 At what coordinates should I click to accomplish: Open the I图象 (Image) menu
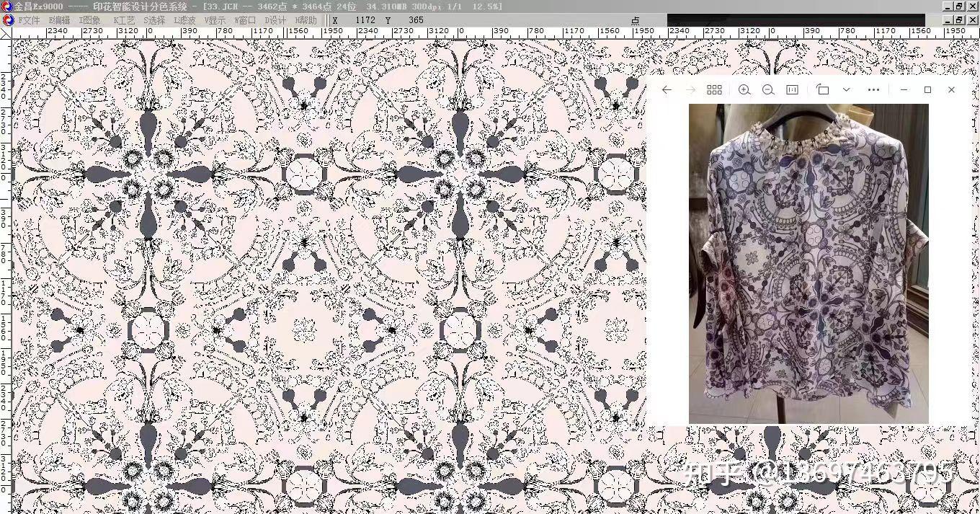[90, 20]
